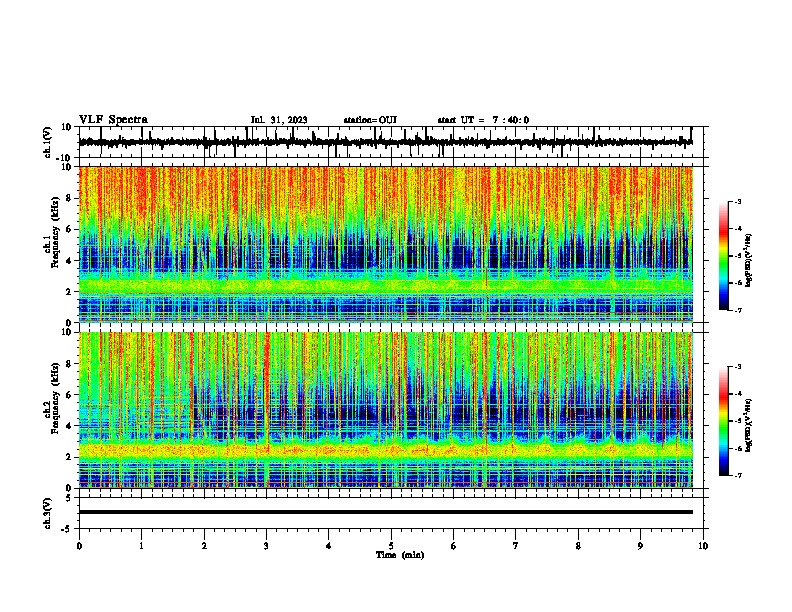Click the "8" kHz tick of ch.2 spectrogram
The image size is (792, 612).
70,364
